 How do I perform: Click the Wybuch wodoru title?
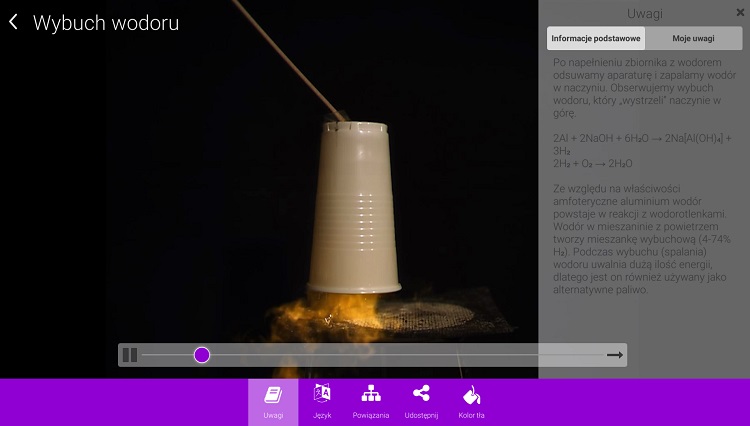coord(106,22)
